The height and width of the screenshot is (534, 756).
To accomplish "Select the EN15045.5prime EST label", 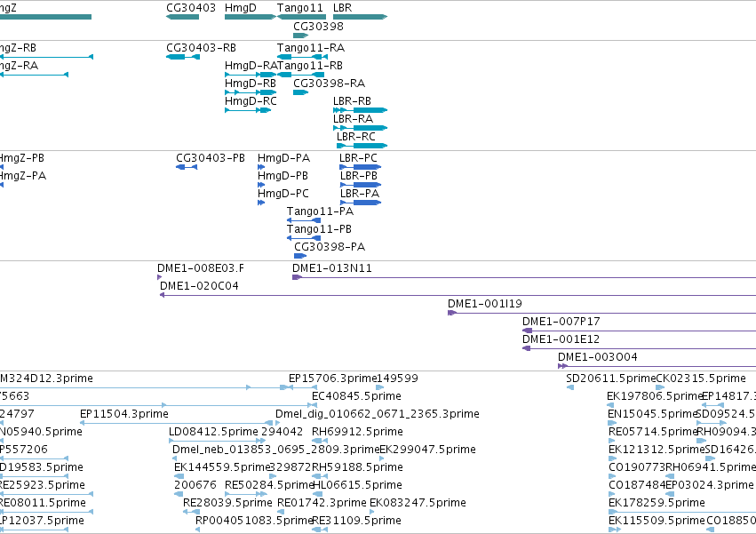I will click(x=653, y=414).
